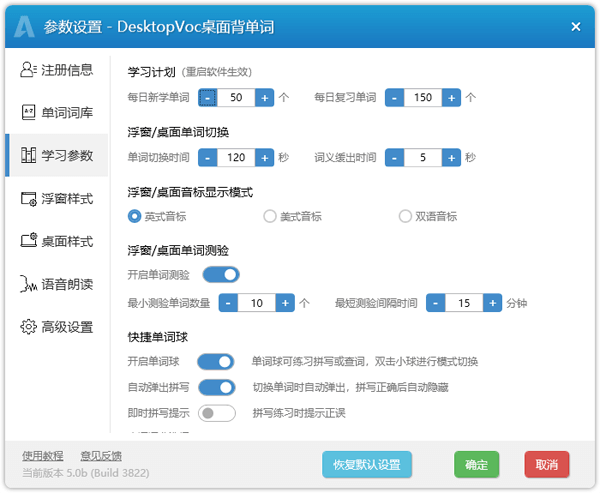Confirm settings with 确定 button
The image size is (600, 493).
tap(476, 465)
